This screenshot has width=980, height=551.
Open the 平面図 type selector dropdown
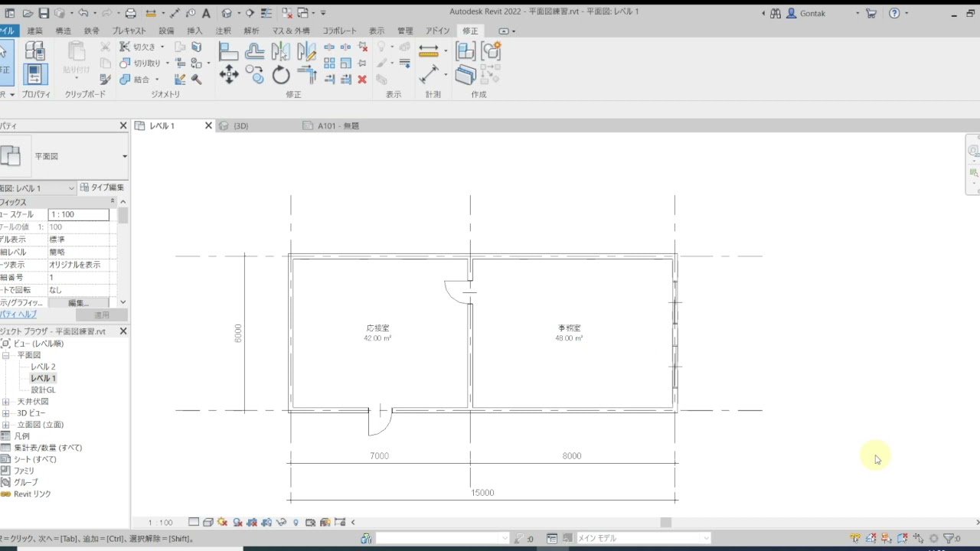point(125,156)
